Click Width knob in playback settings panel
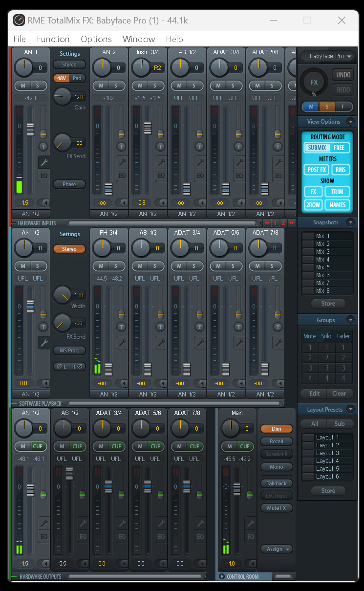 coord(62,295)
